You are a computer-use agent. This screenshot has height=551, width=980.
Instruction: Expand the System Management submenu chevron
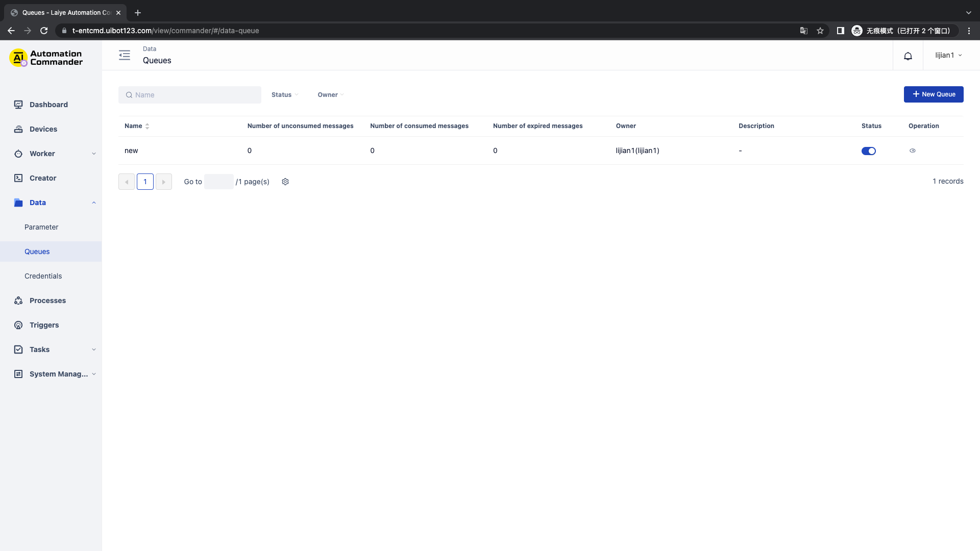[x=94, y=374]
